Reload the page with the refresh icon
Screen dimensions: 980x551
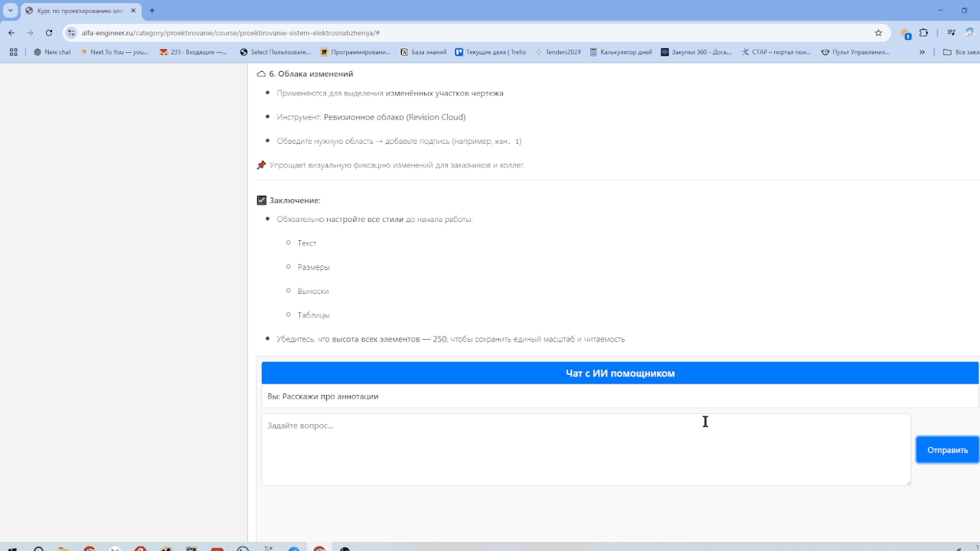coord(49,33)
